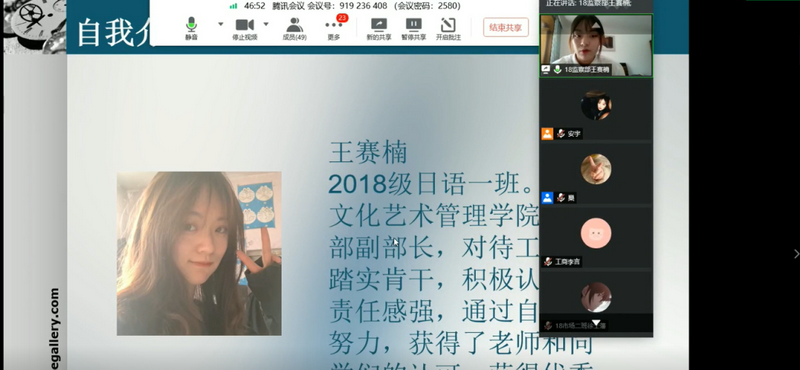Click the 2018级日语一班 line on slide
This screenshot has width=800, height=370.
tap(431, 185)
